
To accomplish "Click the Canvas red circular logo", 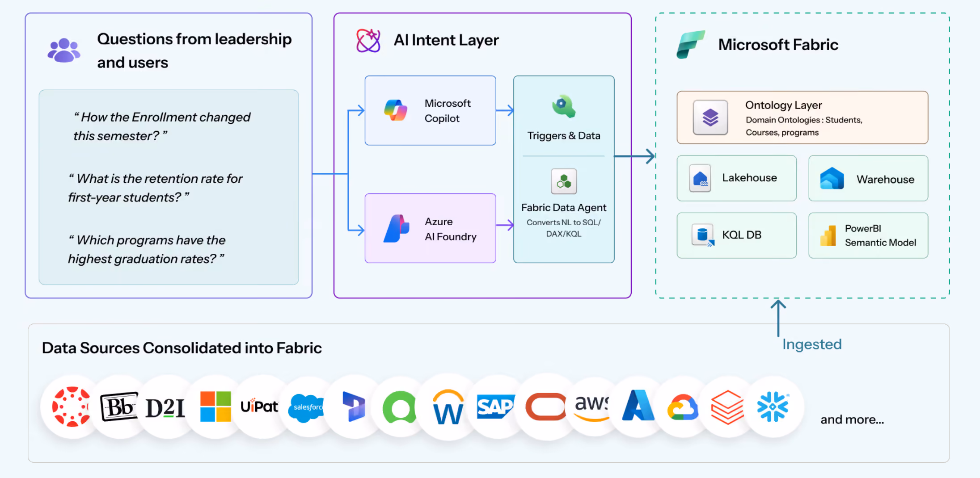I will pos(71,407).
